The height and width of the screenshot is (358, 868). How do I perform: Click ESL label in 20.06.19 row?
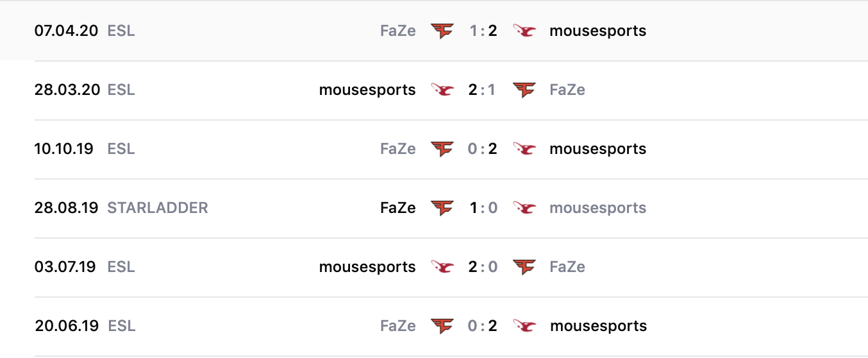[122, 326]
